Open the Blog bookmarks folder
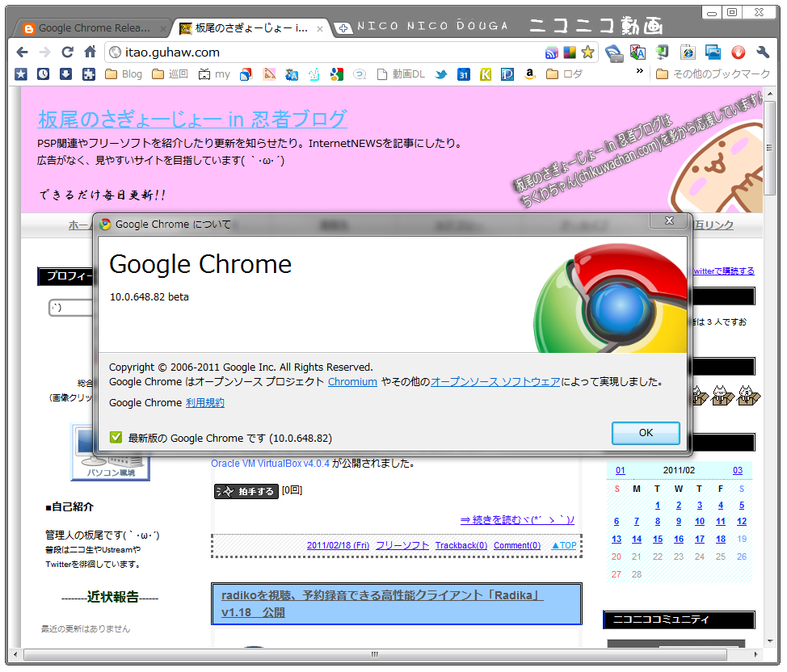Viewport: 787px width, 672px height. point(124,74)
